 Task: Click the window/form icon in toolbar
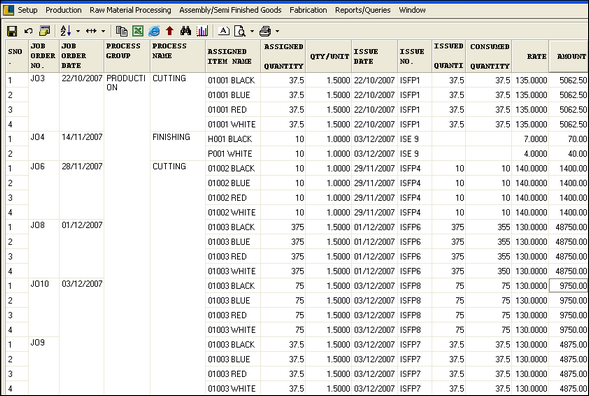45,31
